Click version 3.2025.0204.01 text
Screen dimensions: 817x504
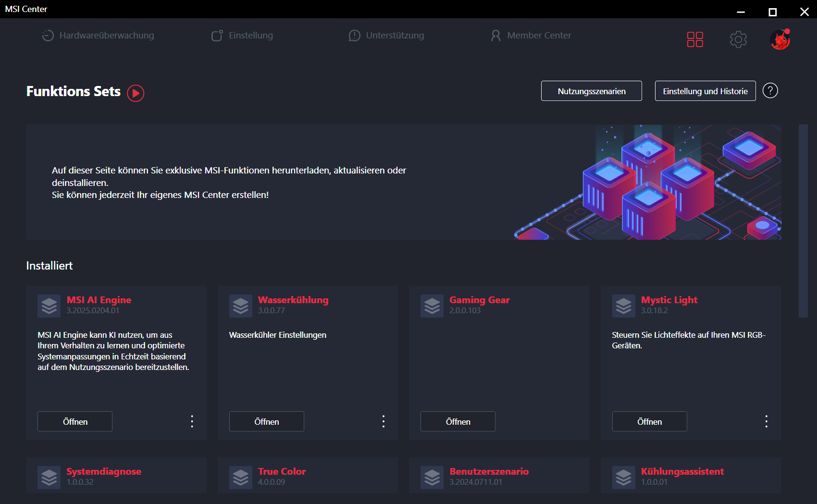coord(93,310)
